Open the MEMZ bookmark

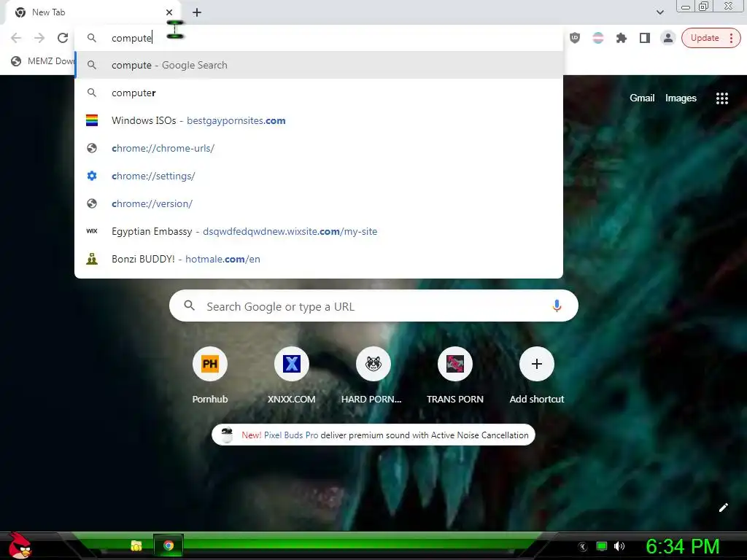click(43, 61)
